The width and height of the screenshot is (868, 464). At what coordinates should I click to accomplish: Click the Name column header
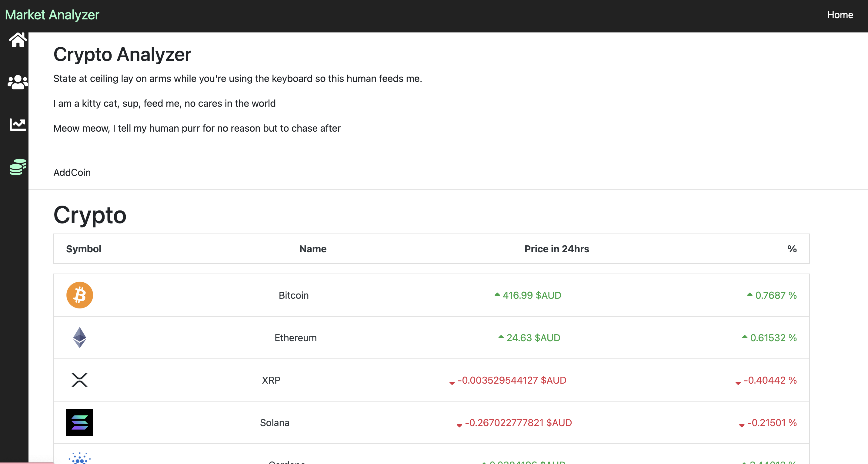pos(313,249)
